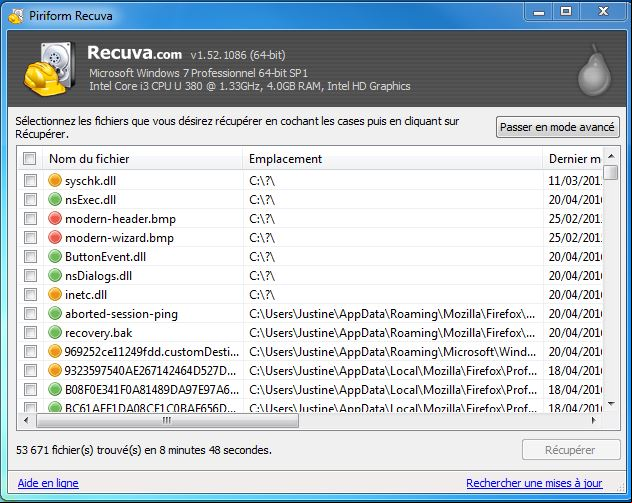Sort by Nom du fichier column
Viewport: 632px width, 503px height.
tap(143, 158)
